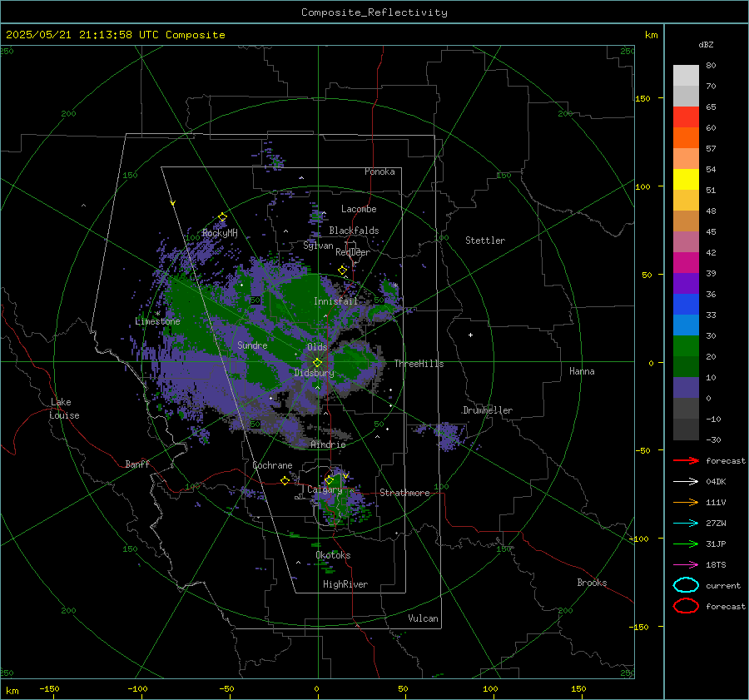Click the Airdrie city label
This screenshot has width=749, height=700.
328,444
